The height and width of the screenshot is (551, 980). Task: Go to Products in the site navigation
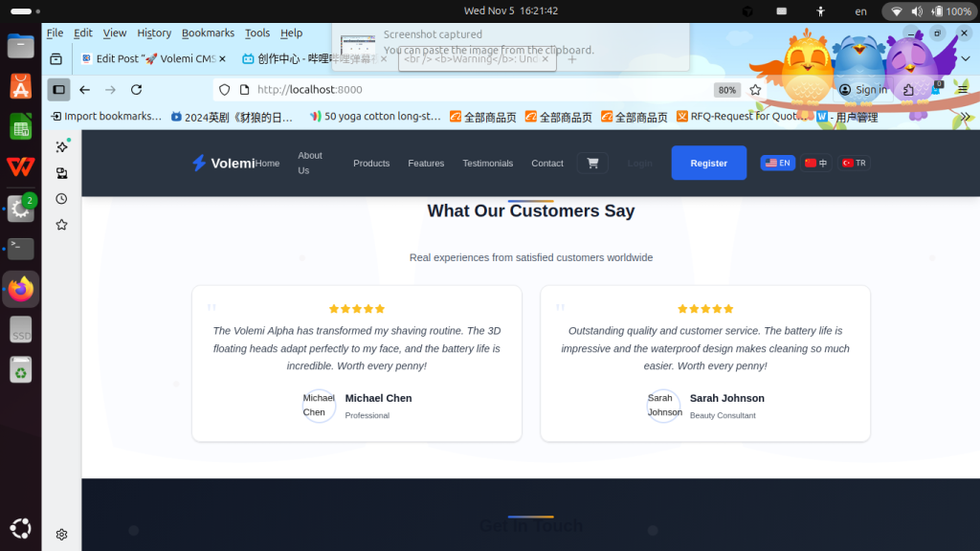[x=371, y=164]
